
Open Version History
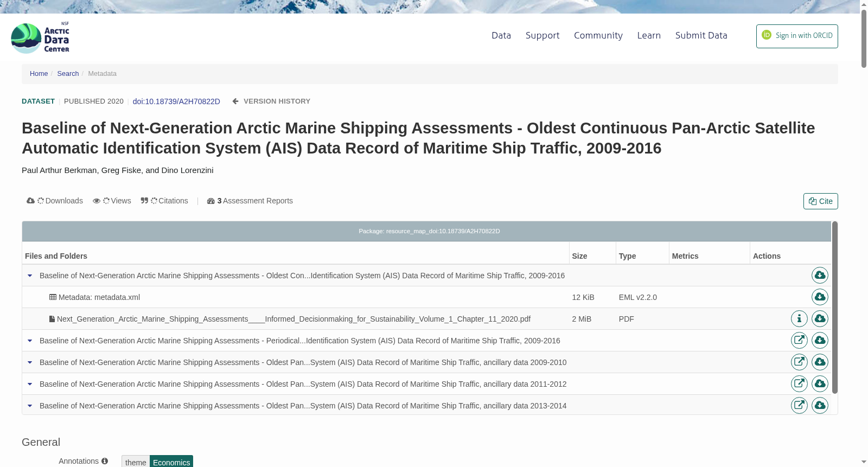point(271,101)
